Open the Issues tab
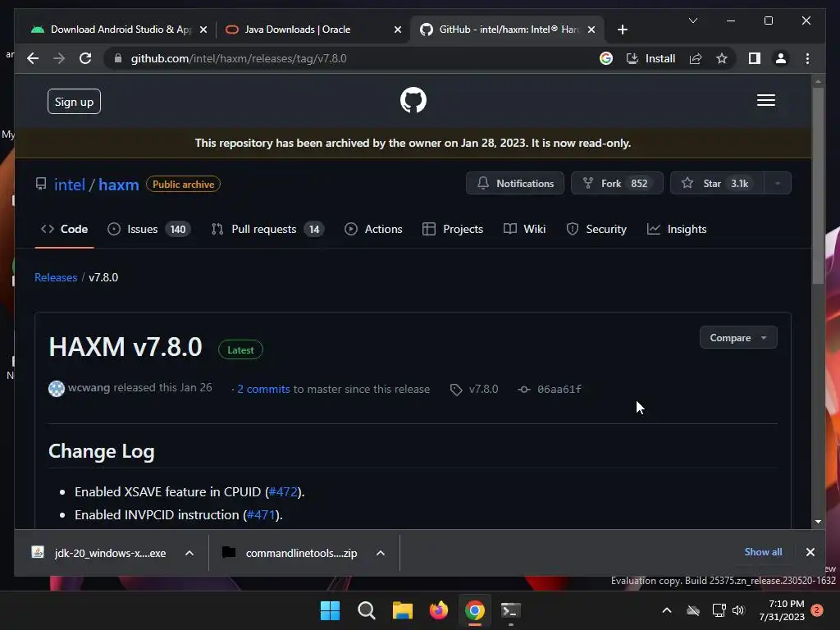 pos(148,230)
